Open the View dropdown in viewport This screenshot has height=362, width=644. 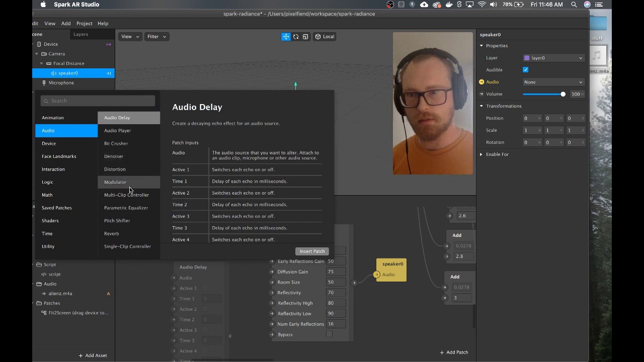pyautogui.click(x=130, y=37)
